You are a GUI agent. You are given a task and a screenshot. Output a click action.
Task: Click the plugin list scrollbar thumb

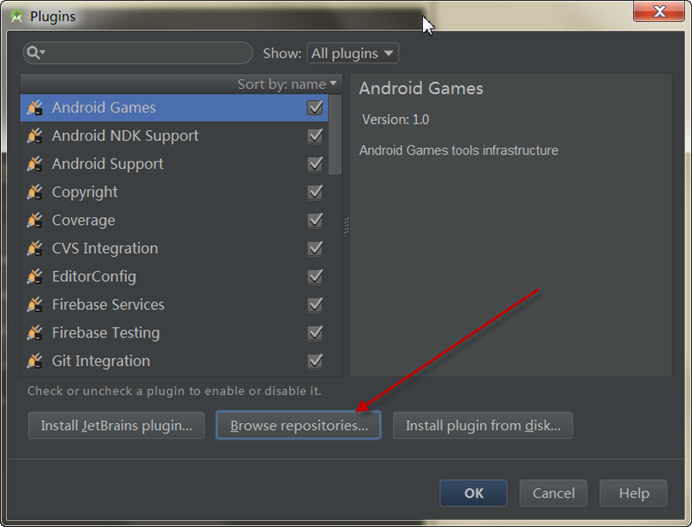coord(335,135)
